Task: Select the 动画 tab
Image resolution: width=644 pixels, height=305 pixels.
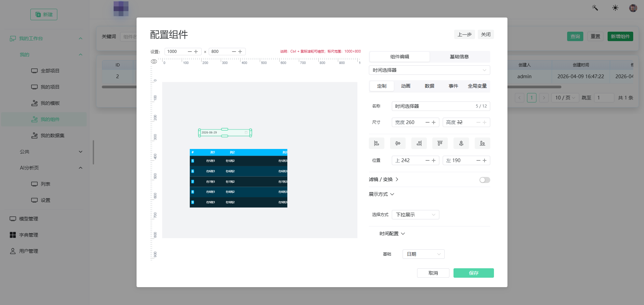Action: coord(406,86)
